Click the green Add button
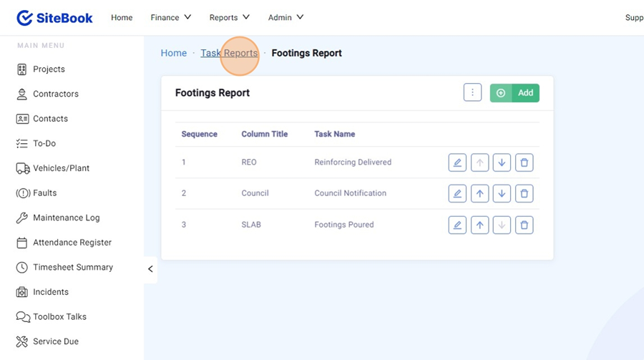 [514, 93]
